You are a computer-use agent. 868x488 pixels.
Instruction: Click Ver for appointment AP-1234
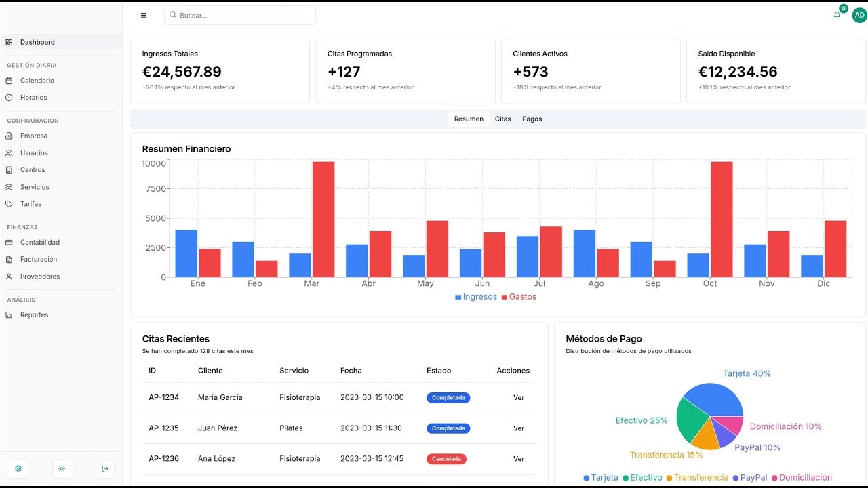(519, 398)
